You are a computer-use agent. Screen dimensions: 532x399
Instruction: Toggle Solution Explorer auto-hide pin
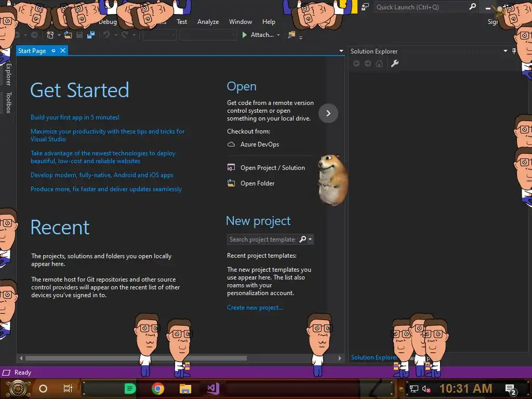pyautogui.click(x=514, y=51)
